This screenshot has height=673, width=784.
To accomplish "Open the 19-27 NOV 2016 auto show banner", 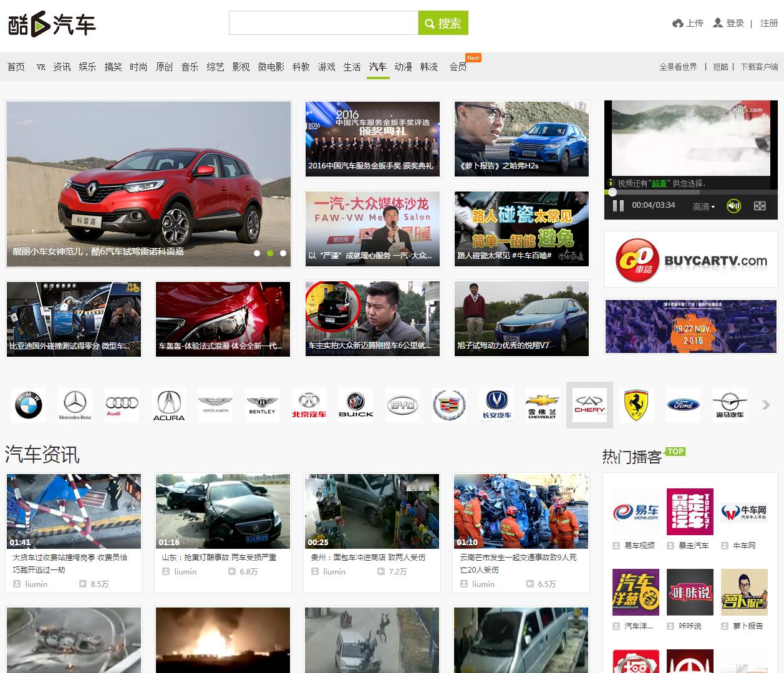I will 691,326.
